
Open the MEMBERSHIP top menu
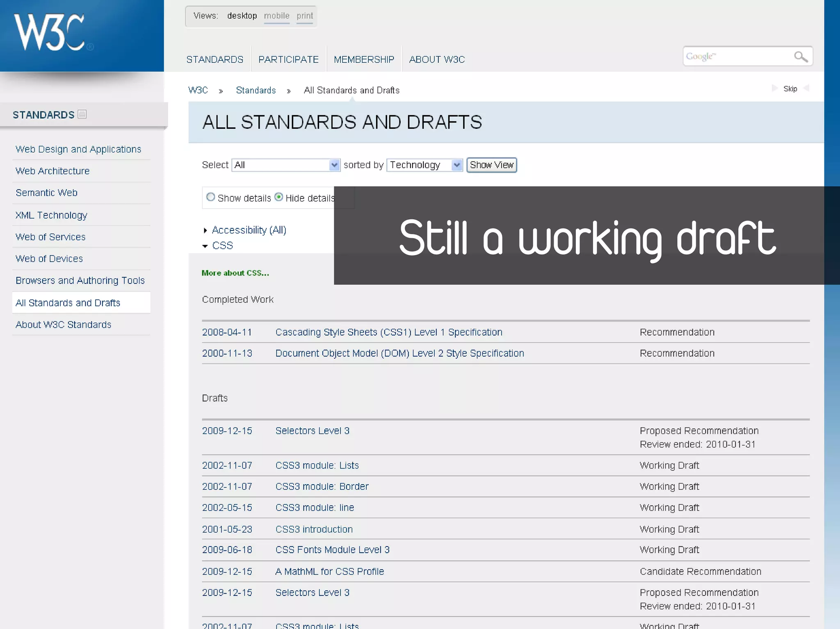click(x=364, y=59)
